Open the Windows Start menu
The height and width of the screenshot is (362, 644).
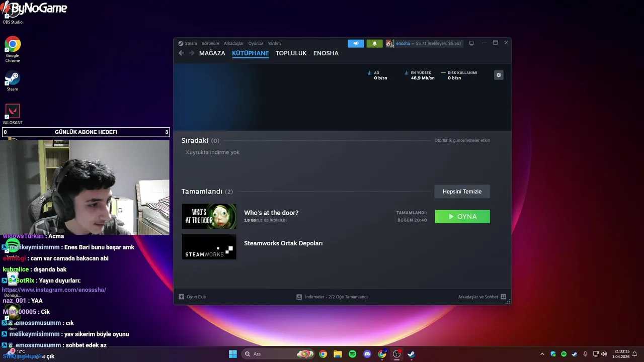233,354
